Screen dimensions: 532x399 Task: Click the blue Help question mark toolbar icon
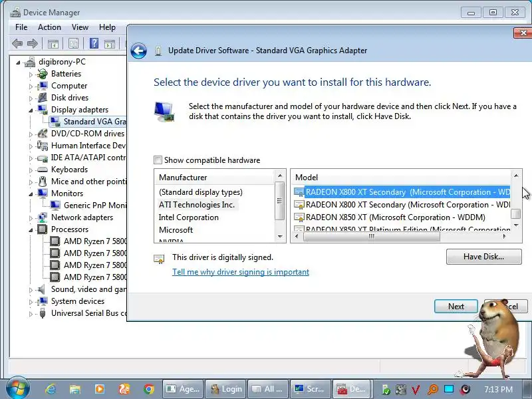94,43
